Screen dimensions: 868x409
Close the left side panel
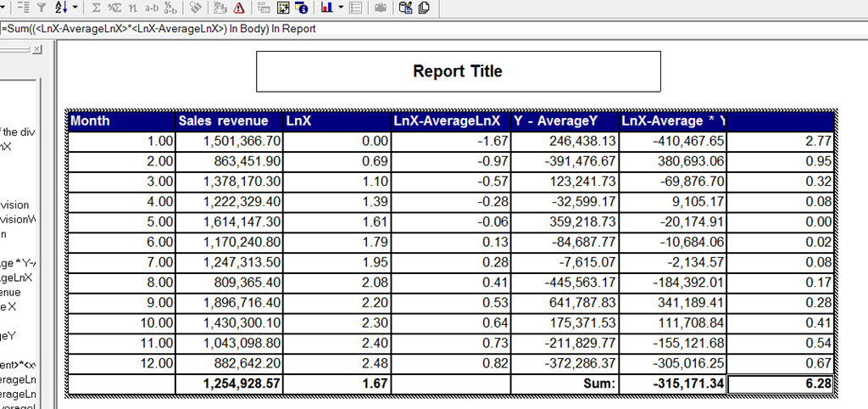[36, 50]
